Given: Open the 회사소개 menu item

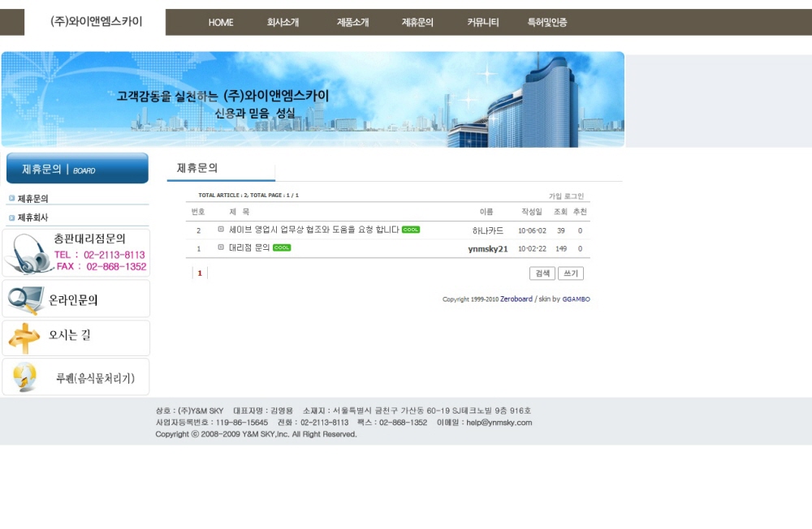Looking at the screenshot, I should 283,23.
